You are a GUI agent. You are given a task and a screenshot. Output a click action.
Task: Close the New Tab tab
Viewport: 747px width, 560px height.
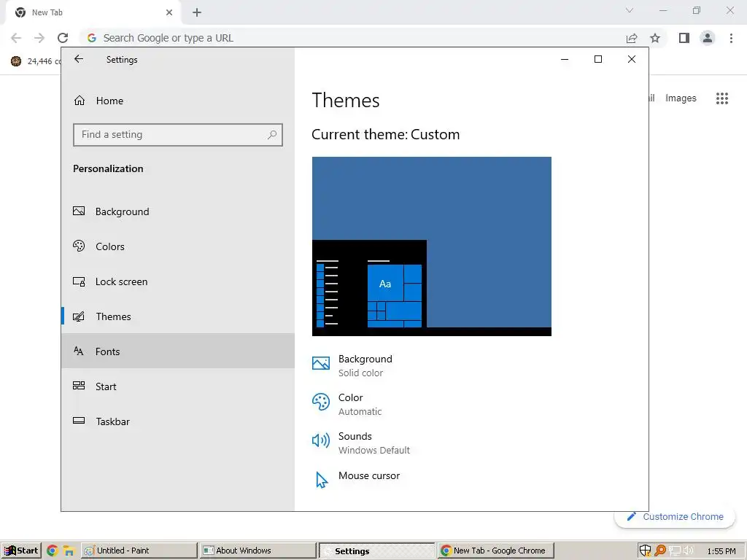tap(169, 12)
